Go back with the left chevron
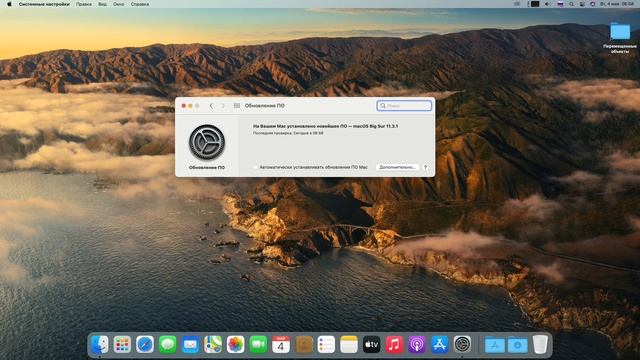Screen dimensions: 640x360 (211, 106)
